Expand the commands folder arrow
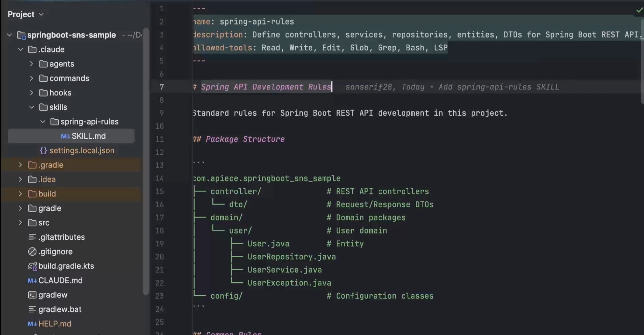The height and width of the screenshot is (335, 644). point(31,78)
